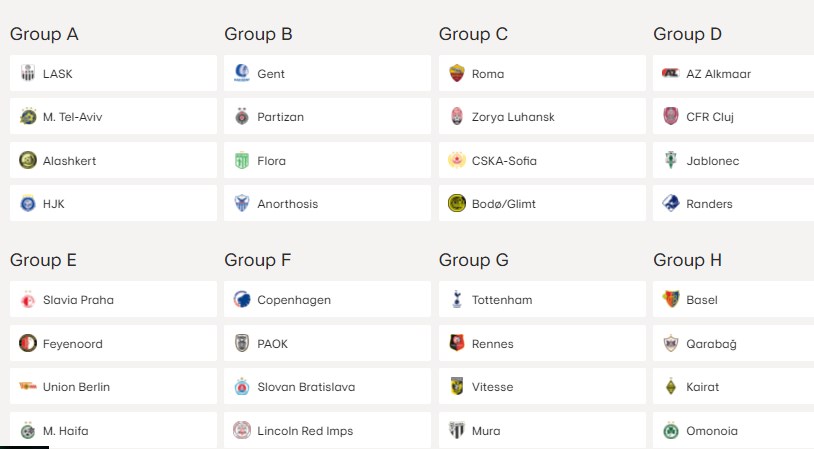814x449 pixels.
Task: Click the Feyenoord club crest
Action: coord(28,343)
